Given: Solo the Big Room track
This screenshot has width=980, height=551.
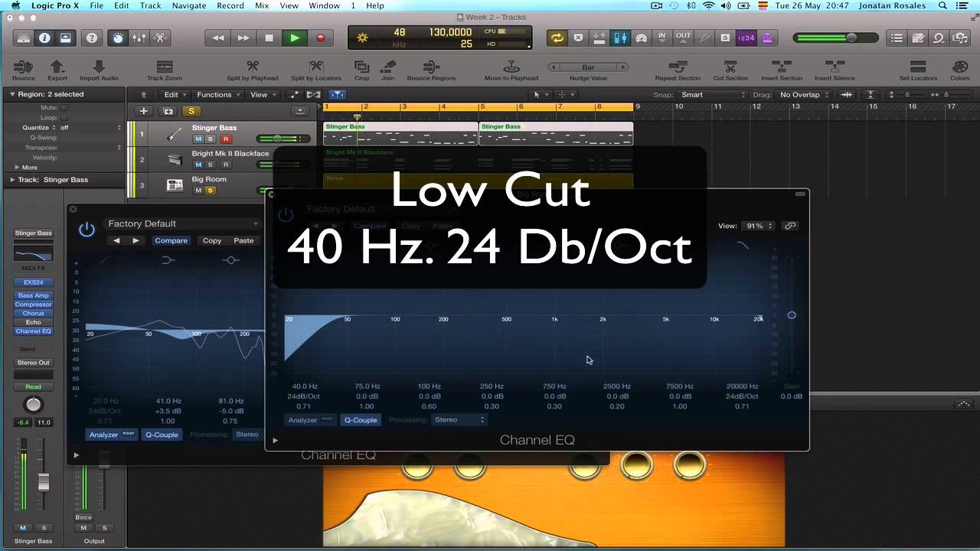Looking at the screenshot, I should coord(210,190).
